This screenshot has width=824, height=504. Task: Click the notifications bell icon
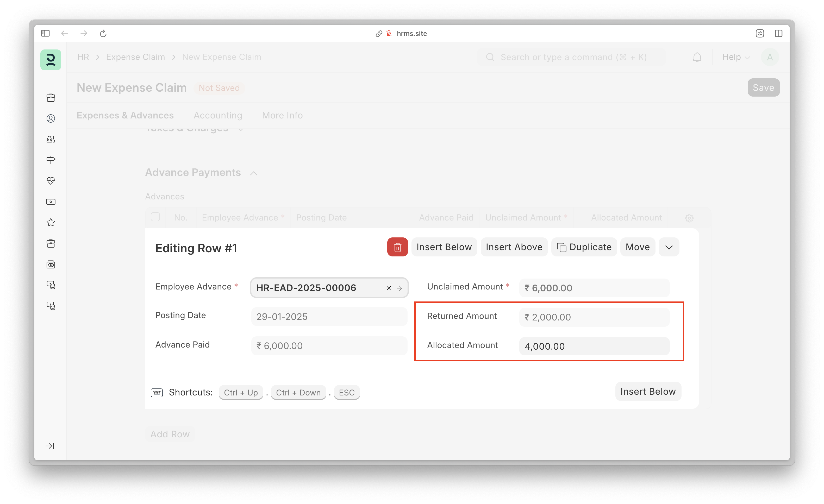697,57
